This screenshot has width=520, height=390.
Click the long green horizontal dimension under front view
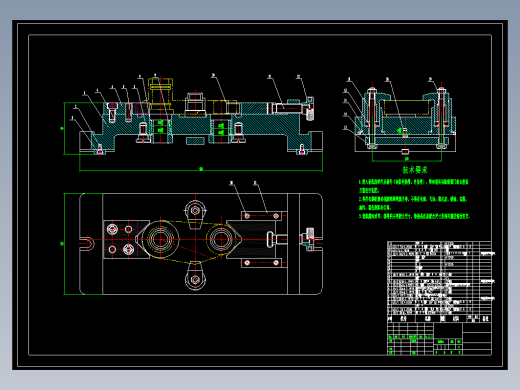[201, 170]
